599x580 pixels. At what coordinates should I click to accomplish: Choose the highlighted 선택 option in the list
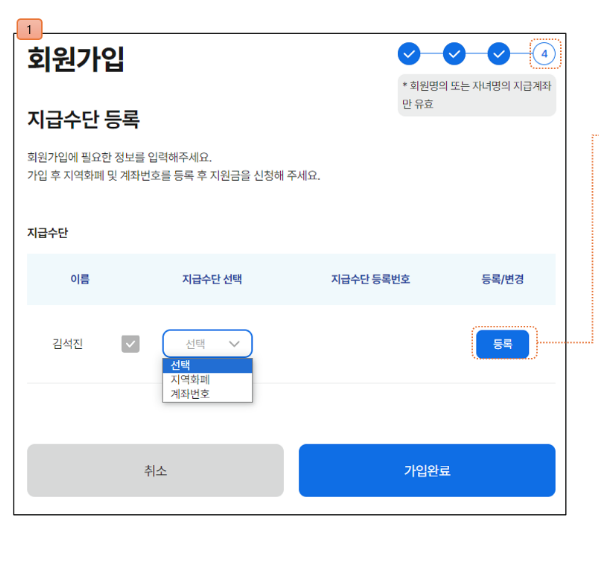(207, 365)
